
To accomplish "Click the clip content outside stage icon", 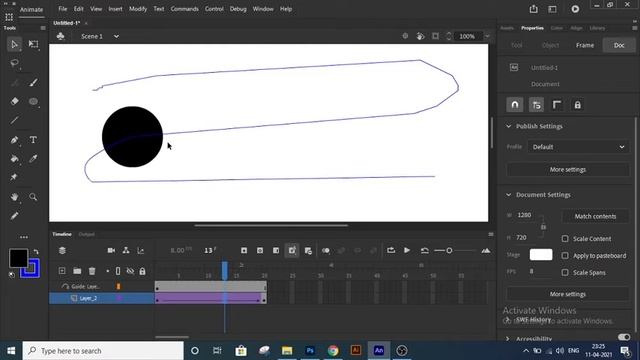I will click(436, 36).
